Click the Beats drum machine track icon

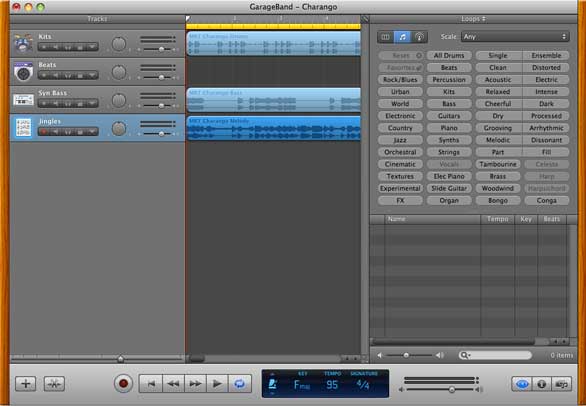click(x=23, y=71)
